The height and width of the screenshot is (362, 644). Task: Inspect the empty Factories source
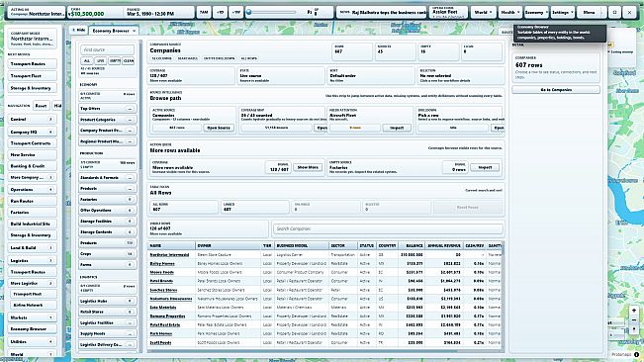coord(485,167)
